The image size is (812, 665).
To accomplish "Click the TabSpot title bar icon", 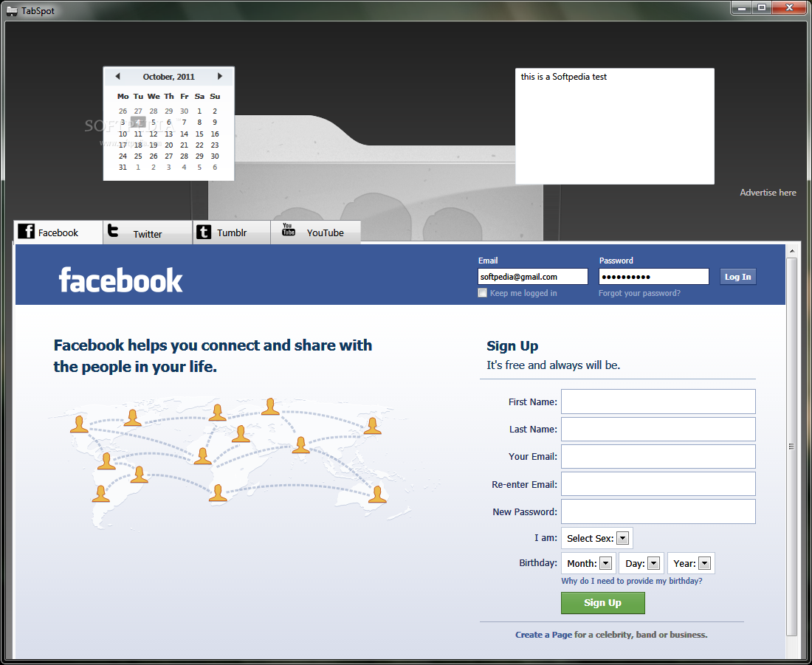I will tap(11, 11).
